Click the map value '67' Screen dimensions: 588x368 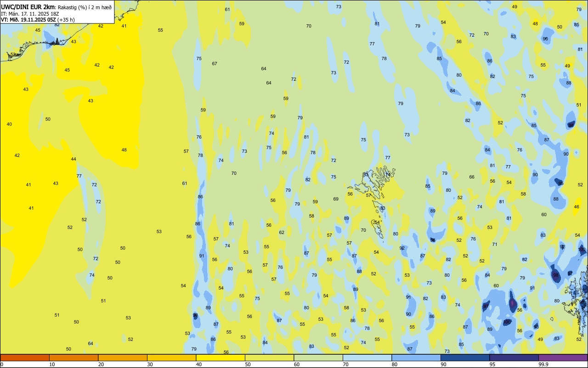tap(215, 63)
